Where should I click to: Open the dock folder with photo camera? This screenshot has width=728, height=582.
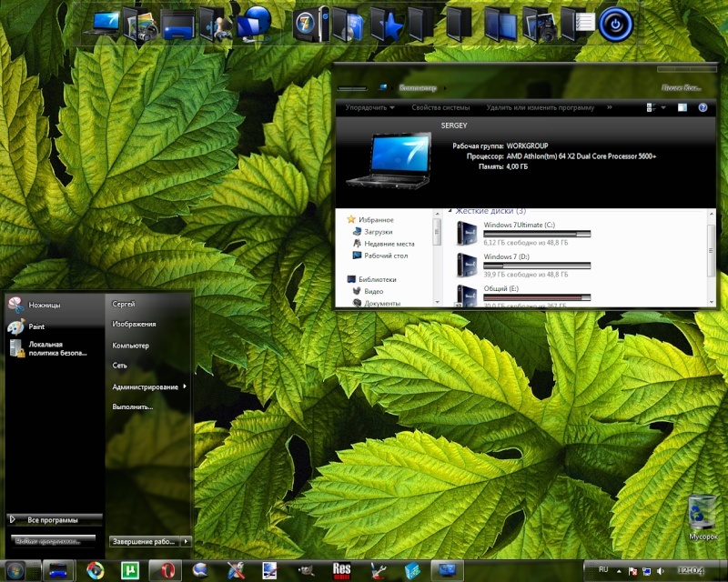coord(540,25)
